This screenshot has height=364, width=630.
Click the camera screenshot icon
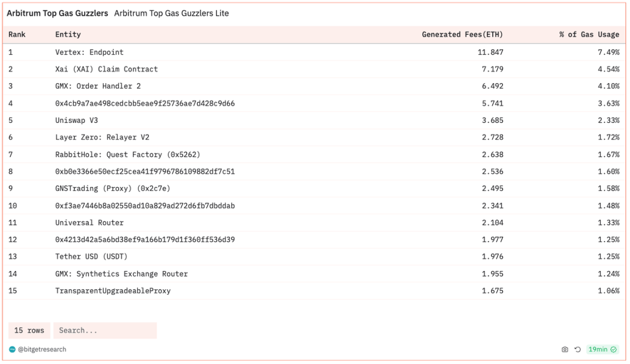point(565,350)
